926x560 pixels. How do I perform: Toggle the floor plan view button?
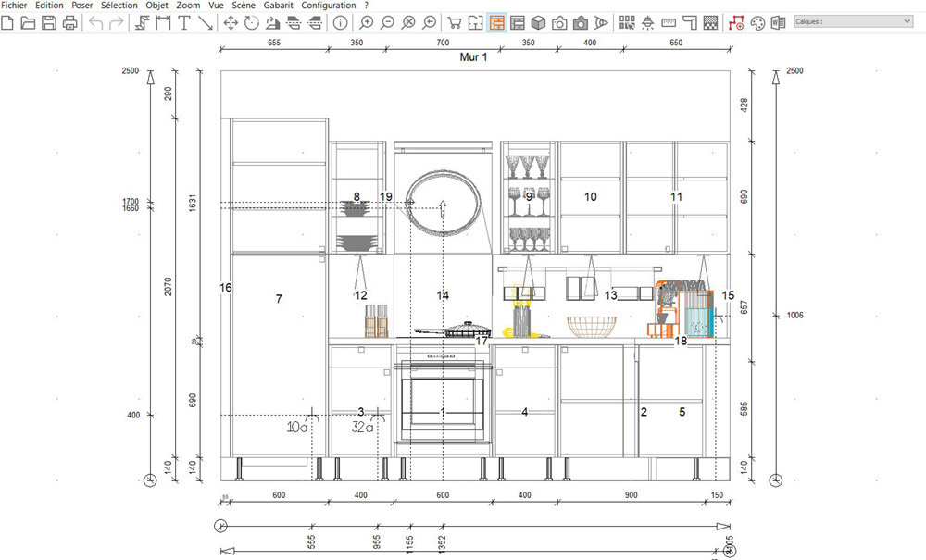click(476, 22)
